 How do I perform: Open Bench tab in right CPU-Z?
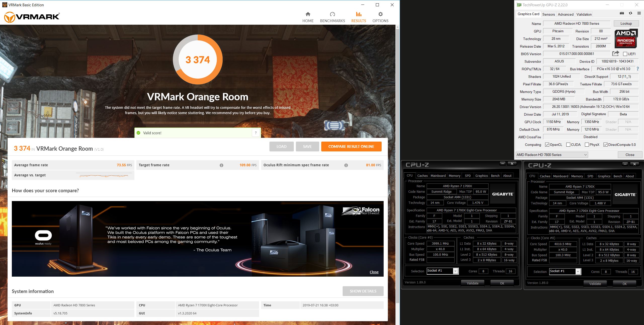coord(618,176)
